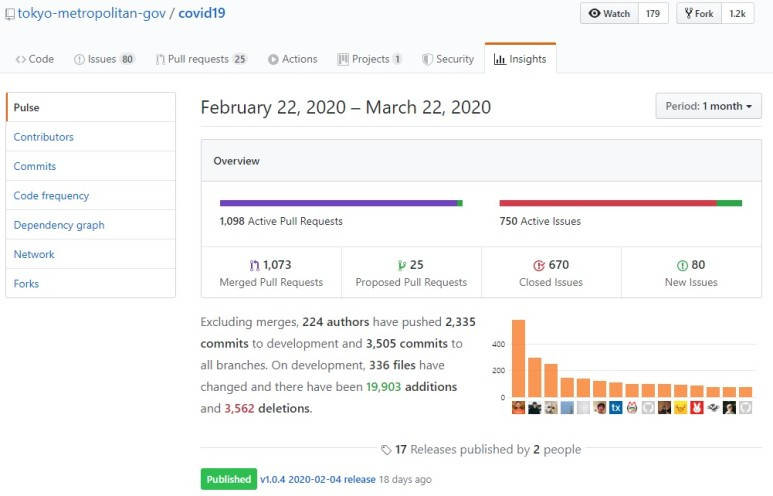This screenshot has height=496, width=773.
Task: Click the repository book icon
Action: point(9,14)
